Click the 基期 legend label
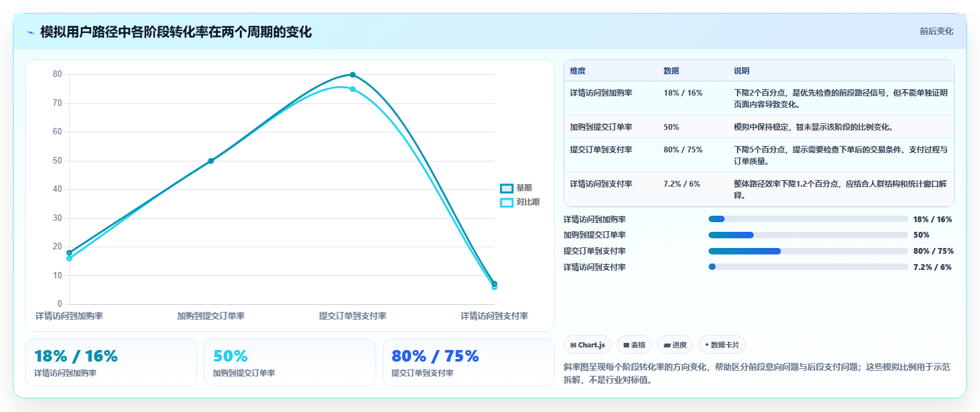Viewport: 980px width, 412px height. coord(524,188)
